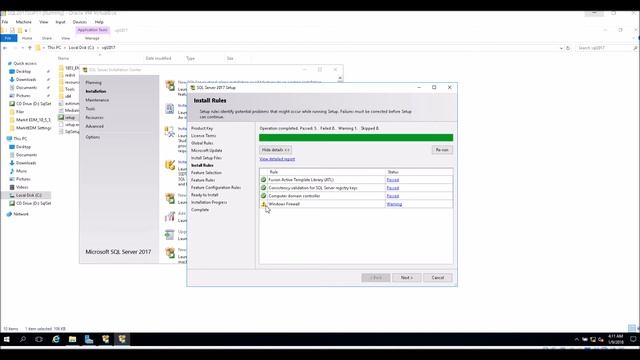Select Microsoft Update step in setup sidebar

[x=207, y=150]
